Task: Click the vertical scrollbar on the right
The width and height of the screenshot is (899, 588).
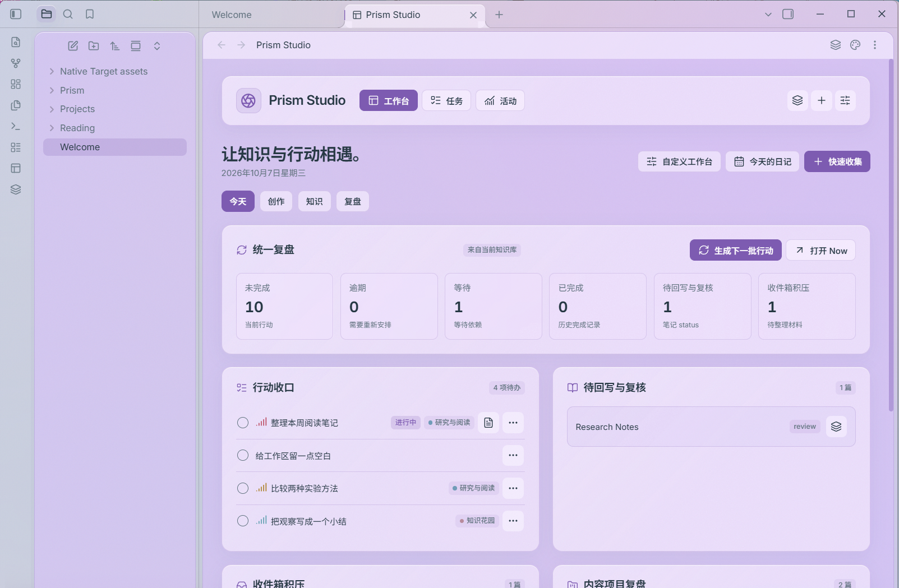Action: pyautogui.click(x=891, y=235)
